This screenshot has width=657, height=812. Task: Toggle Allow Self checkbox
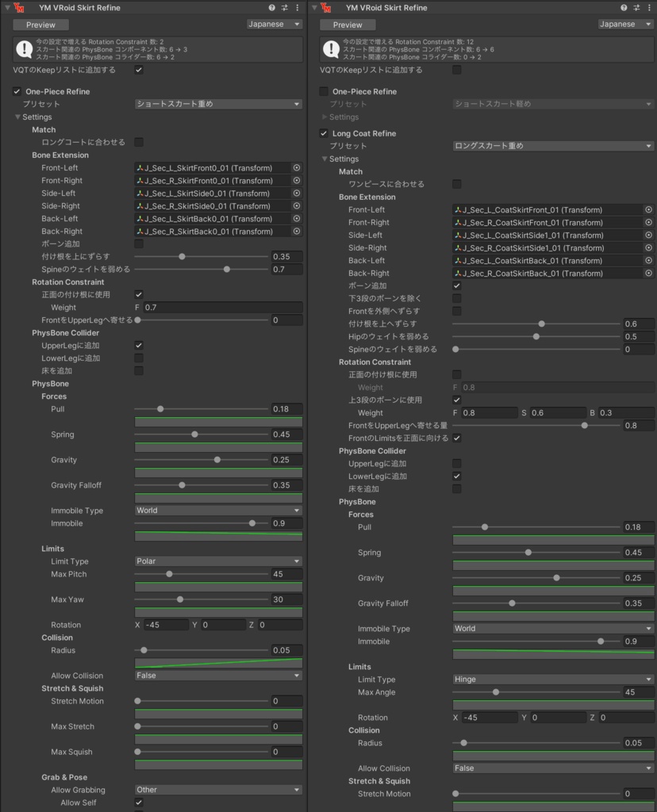click(x=139, y=802)
